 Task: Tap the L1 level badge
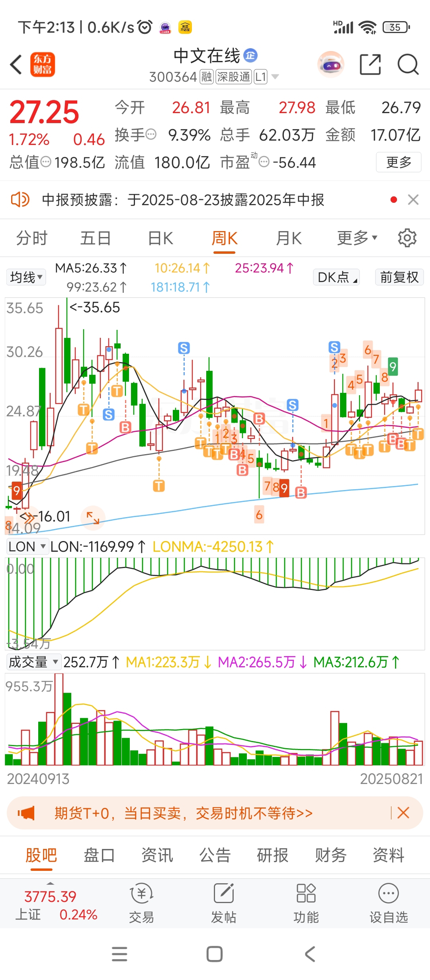coord(260,76)
